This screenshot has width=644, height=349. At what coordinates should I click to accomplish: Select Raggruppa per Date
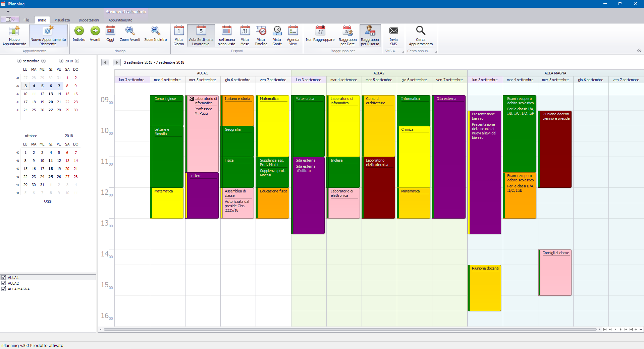tap(347, 36)
